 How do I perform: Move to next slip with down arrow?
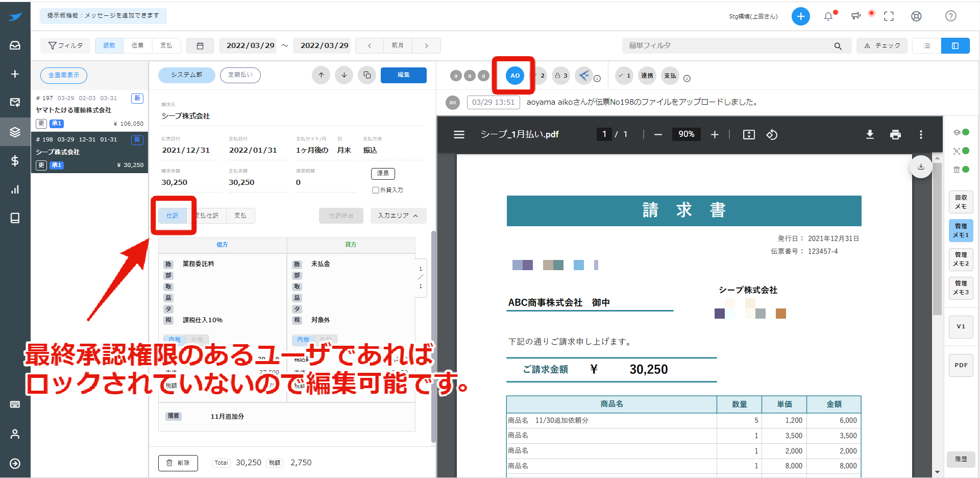(x=344, y=75)
